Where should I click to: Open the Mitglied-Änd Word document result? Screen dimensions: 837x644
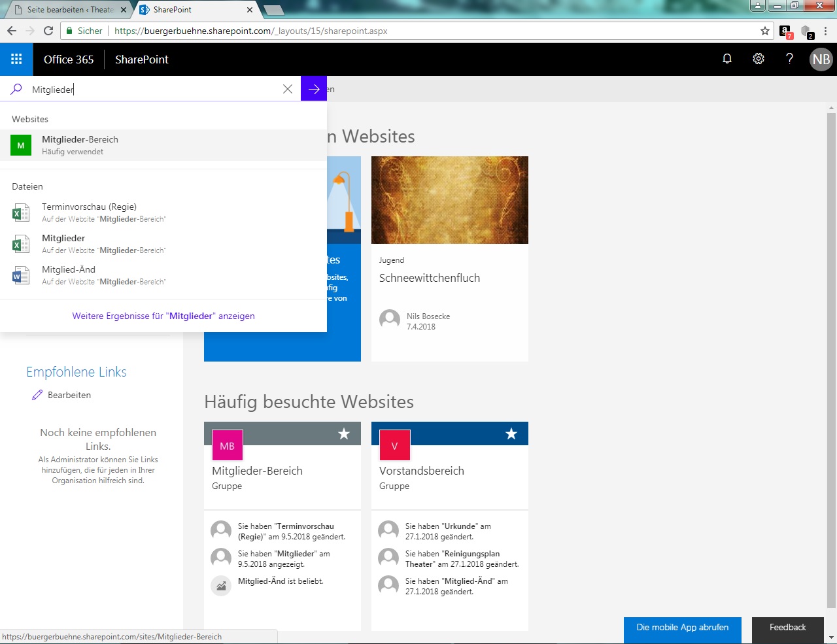[x=69, y=275]
